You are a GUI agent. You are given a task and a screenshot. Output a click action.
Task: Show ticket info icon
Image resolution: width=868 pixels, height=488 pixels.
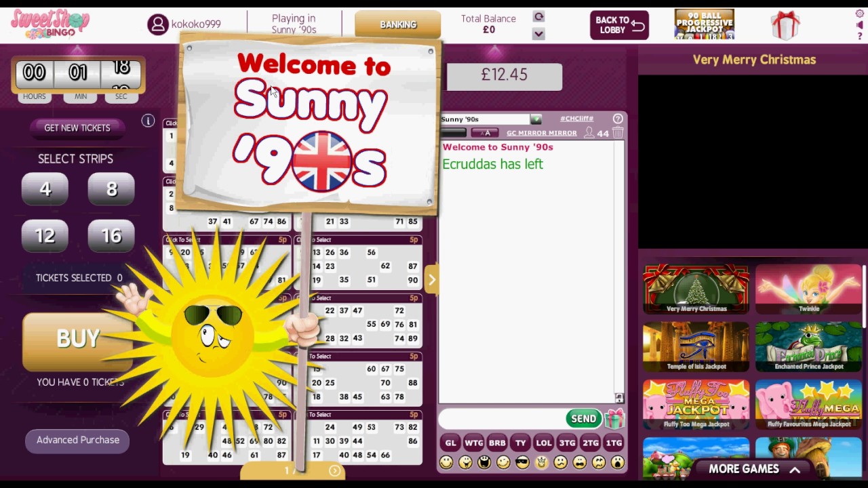(148, 121)
